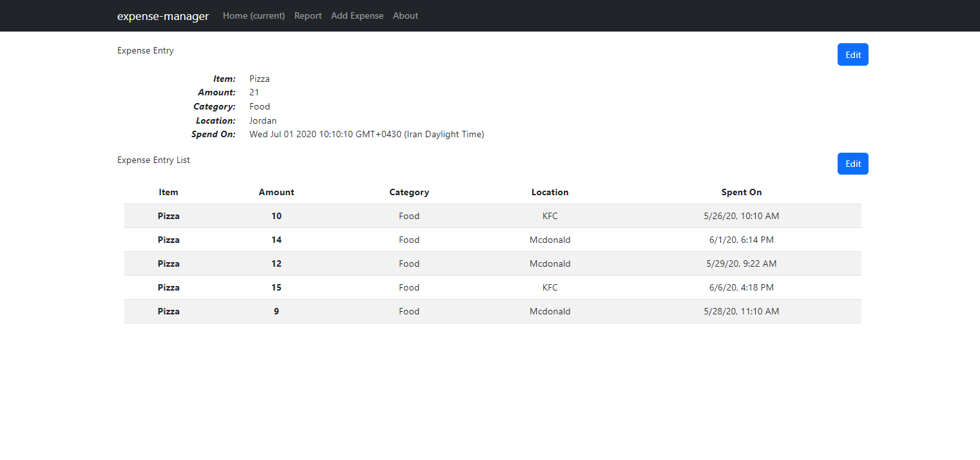The width and height of the screenshot is (980, 460).
Task: Open the Jordan location link
Action: pyautogui.click(x=262, y=120)
